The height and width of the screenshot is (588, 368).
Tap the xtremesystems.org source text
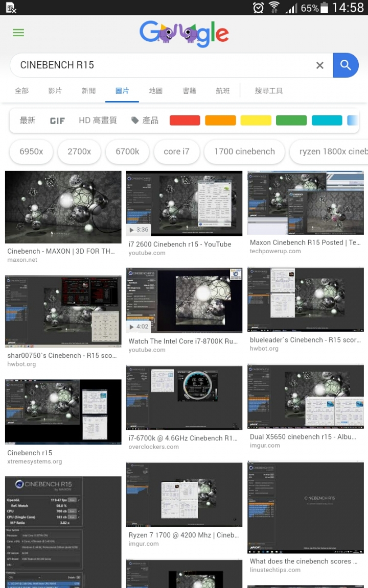pos(35,461)
